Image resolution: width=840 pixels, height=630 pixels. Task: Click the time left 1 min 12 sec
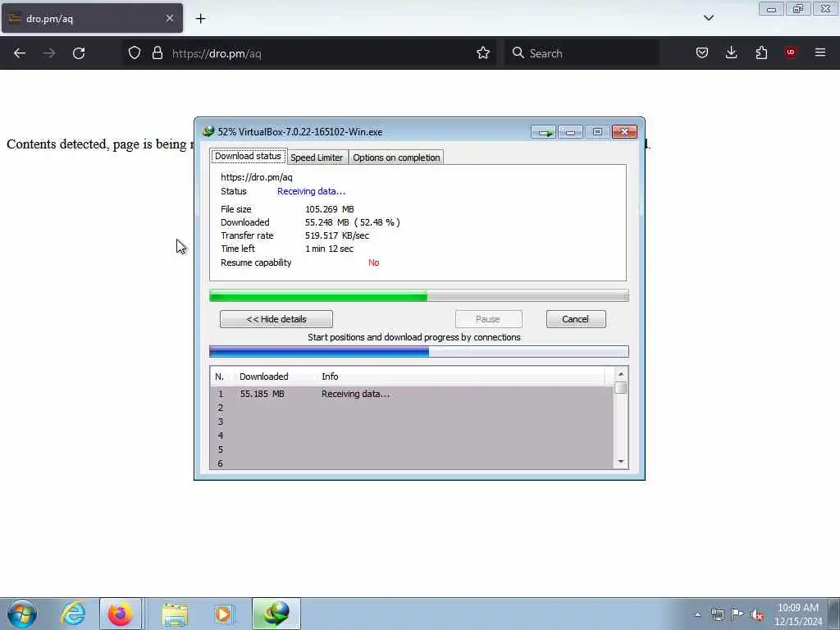[x=329, y=249]
